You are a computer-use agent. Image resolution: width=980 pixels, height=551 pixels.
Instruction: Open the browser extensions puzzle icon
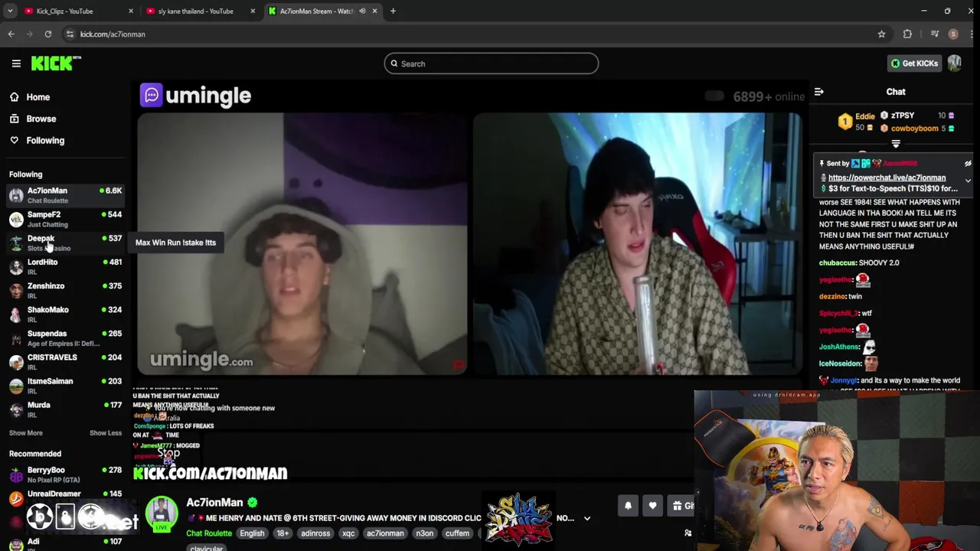pyautogui.click(x=907, y=34)
